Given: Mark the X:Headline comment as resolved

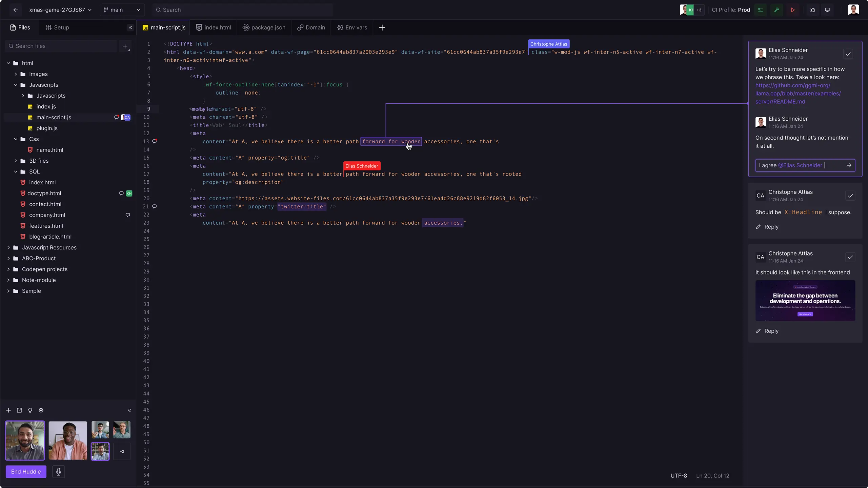Looking at the screenshot, I should point(850,196).
